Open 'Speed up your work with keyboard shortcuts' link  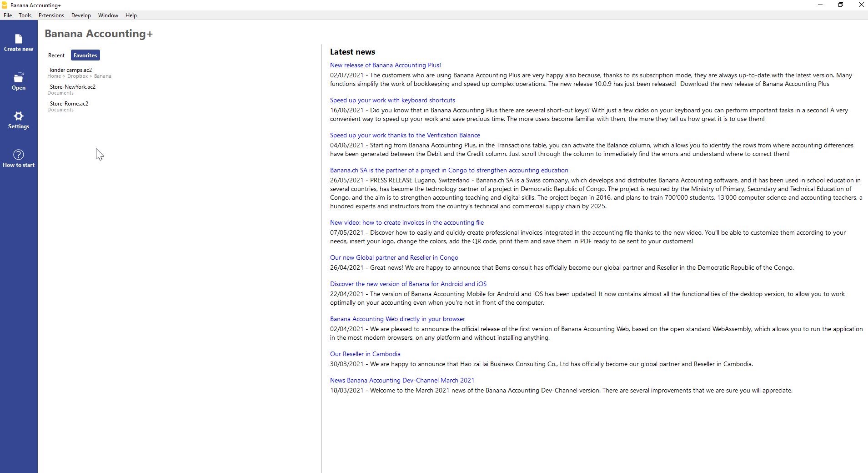392,101
